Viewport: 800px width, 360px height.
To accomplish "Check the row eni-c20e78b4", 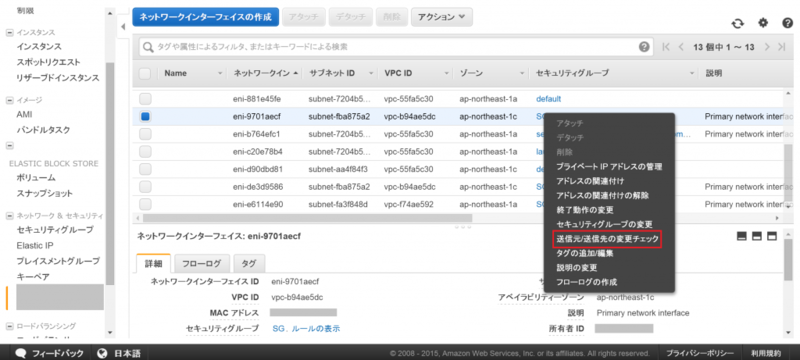I will click(145, 151).
